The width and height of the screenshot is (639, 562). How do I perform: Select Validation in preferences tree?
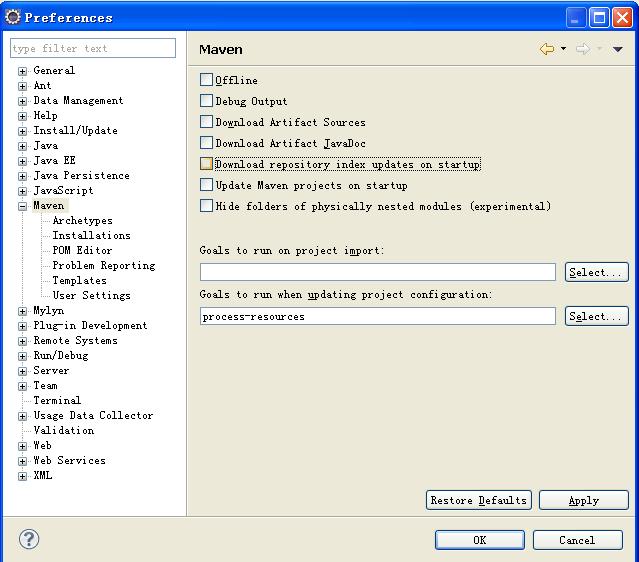(x=64, y=430)
